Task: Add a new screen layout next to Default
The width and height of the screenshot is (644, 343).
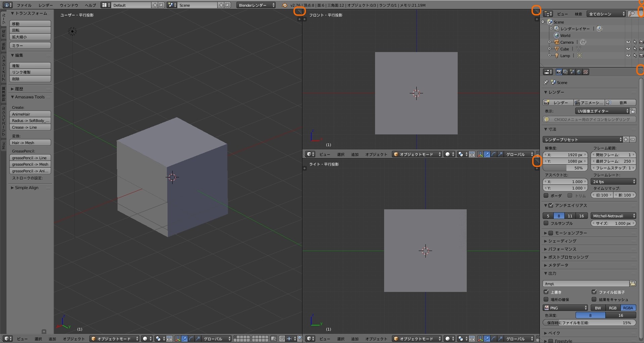Action: pyautogui.click(x=155, y=5)
